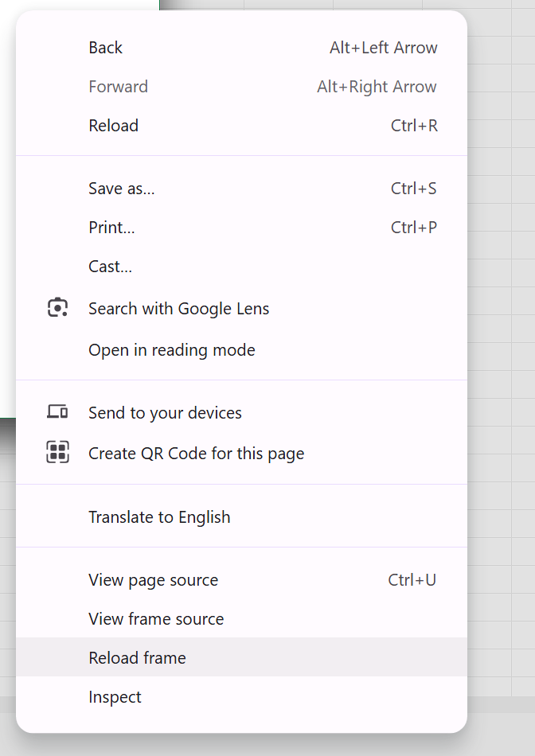Open Inspect from the context menu
Viewport: 535px width, 756px height.
coord(242,696)
